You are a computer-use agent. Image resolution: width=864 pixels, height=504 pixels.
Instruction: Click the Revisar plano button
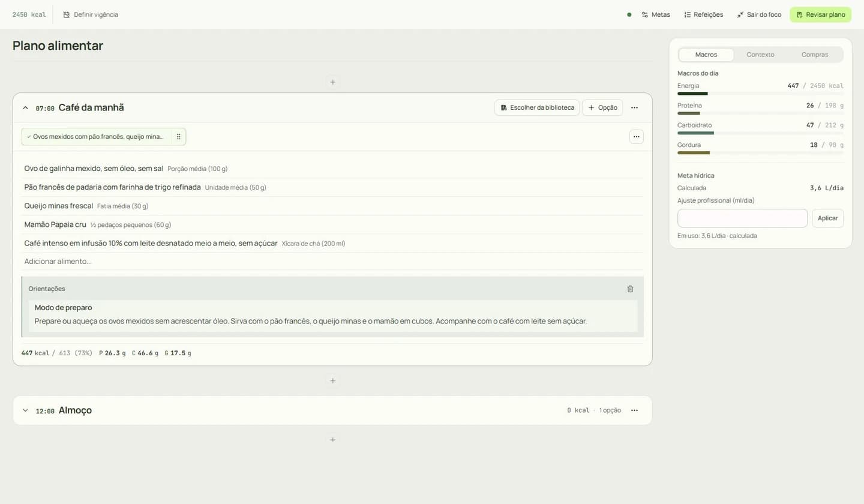(820, 14)
